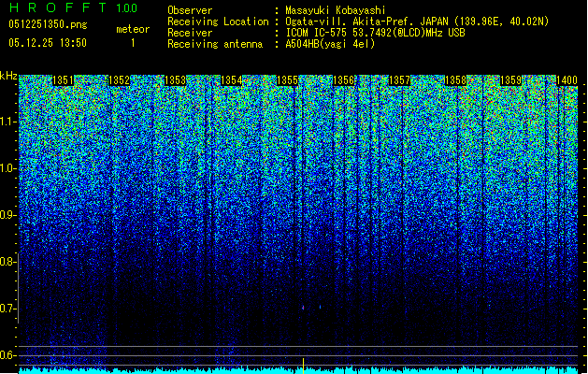The width and height of the screenshot is (588, 374).
Task: Click the 'Receiving Location' label
Action: pos(218,22)
